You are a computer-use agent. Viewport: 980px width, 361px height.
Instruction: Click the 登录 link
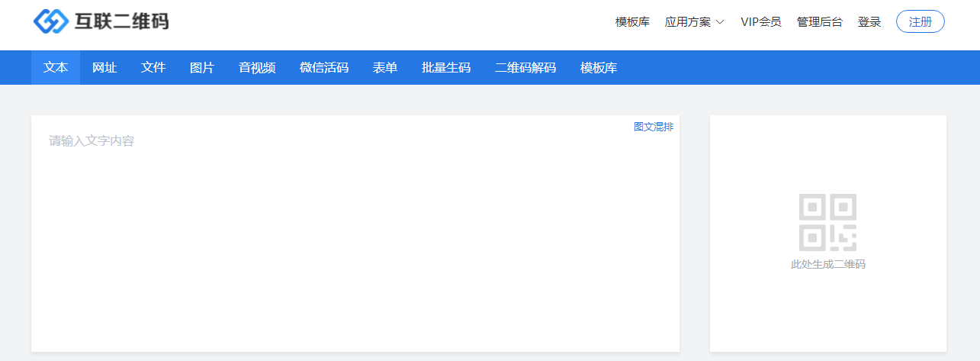click(869, 22)
